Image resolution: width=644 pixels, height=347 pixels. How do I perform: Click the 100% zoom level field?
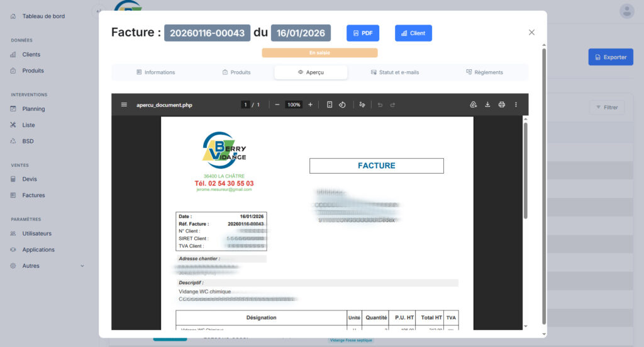[294, 105]
